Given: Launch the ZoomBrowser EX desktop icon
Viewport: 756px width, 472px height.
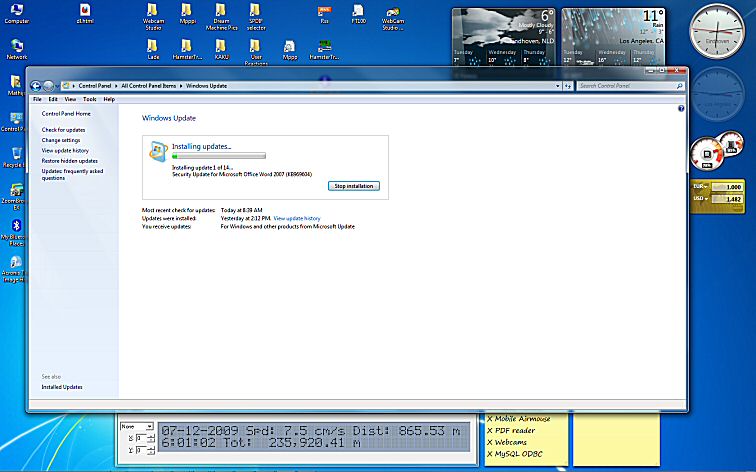Looking at the screenshot, I should pyautogui.click(x=16, y=196).
